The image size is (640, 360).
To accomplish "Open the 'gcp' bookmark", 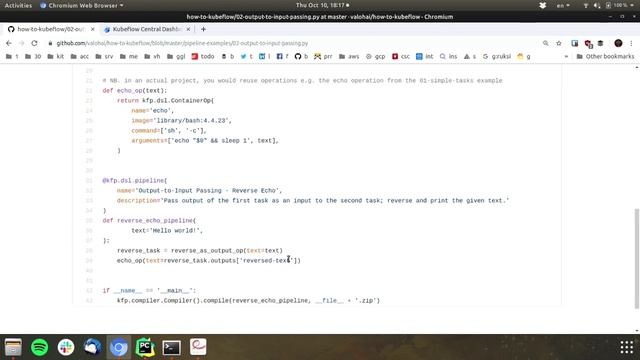I will coord(376,57).
